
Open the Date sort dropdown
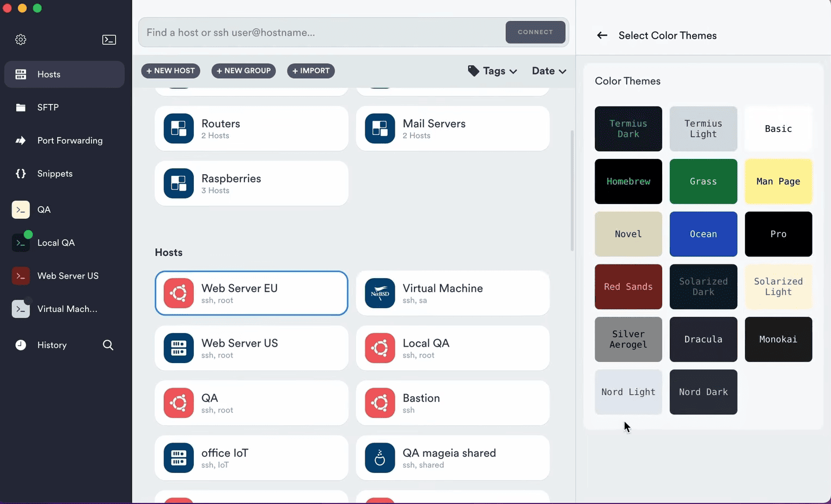tap(549, 71)
